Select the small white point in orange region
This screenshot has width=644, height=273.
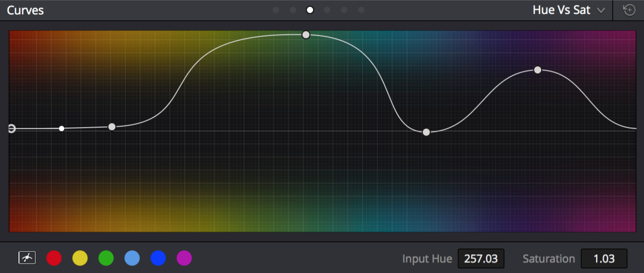[62, 128]
